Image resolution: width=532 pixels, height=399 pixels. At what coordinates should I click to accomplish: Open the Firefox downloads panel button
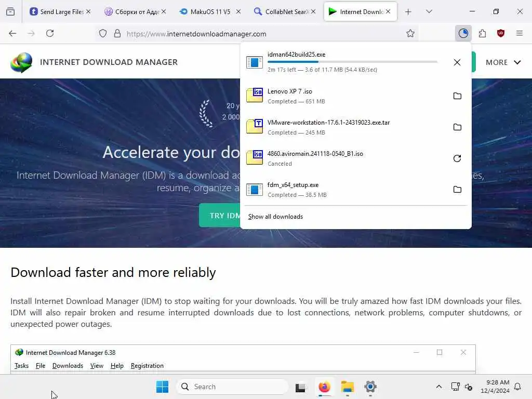tap(463, 33)
